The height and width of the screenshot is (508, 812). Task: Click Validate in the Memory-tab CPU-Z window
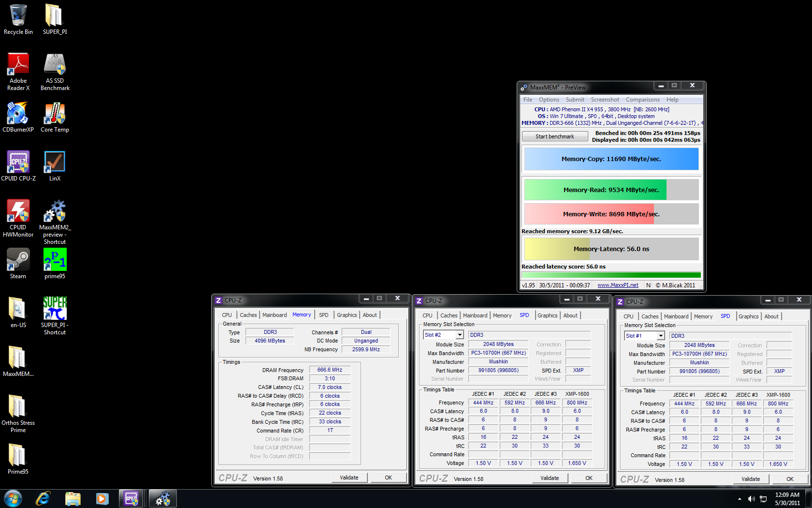point(349,478)
